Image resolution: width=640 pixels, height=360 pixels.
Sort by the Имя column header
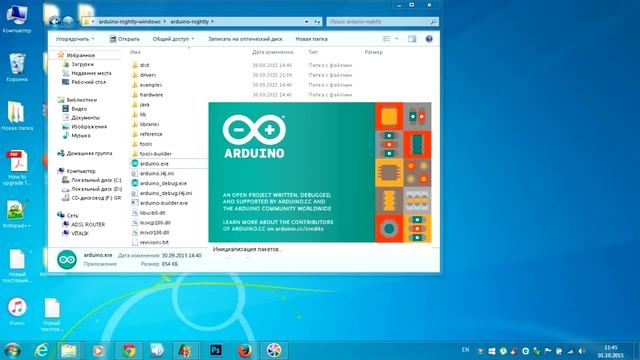(x=136, y=52)
